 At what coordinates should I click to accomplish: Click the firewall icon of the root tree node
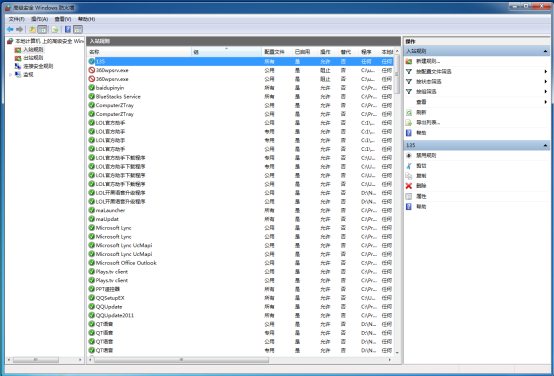[x=10, y=41]
